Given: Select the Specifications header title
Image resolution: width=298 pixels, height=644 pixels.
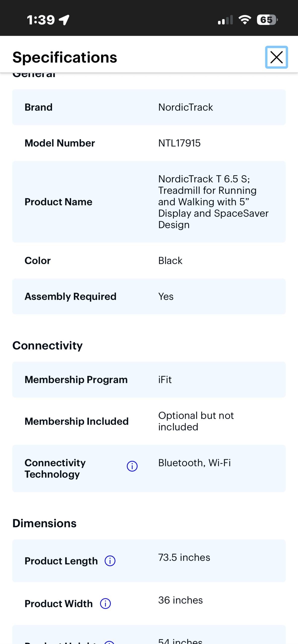Looking at the screenshot, I should [x=65, y=57].
